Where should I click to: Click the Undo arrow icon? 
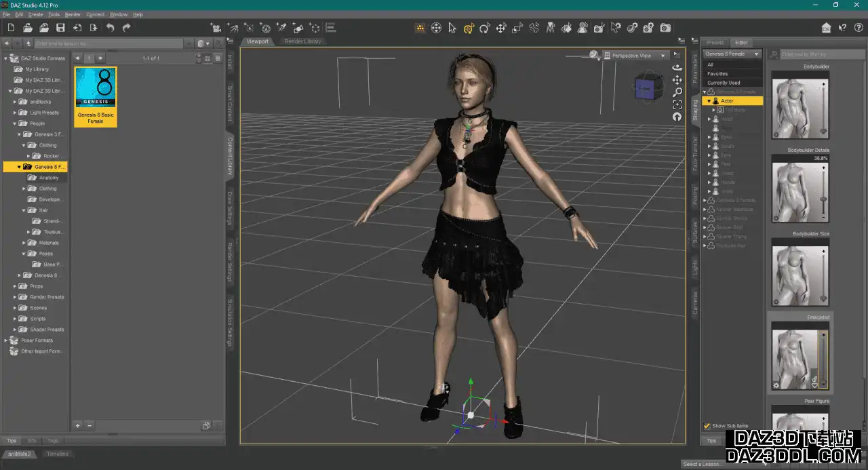coord(110,28)
